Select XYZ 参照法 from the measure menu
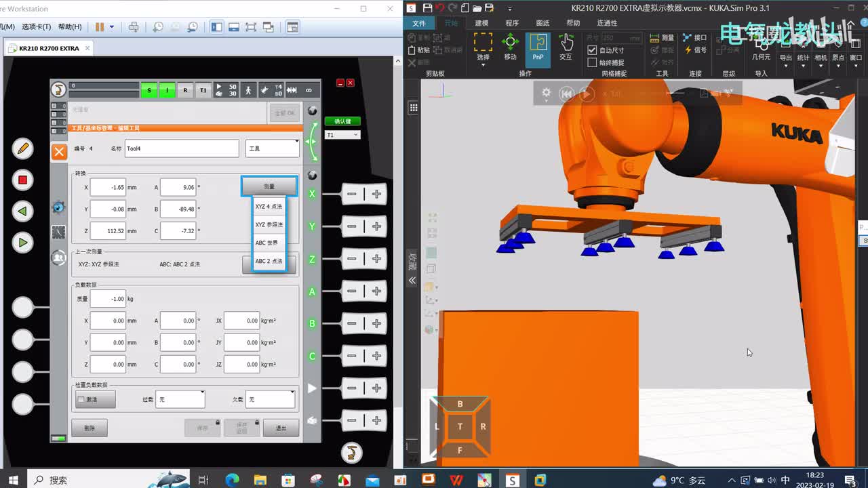Viewport: 868px width, 488px height. 269,225
